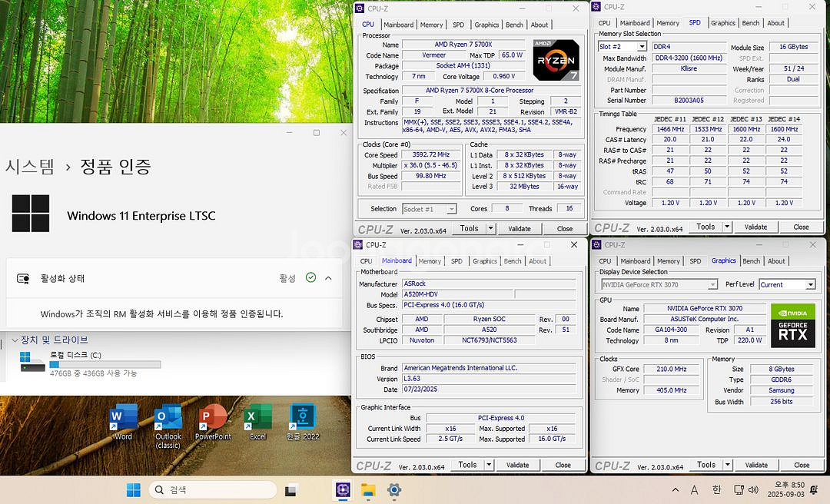Viewport: 830px width, 504px height.
Task: Open Tools dropdown arrow in SPD window
Action: tap(727, 227)
